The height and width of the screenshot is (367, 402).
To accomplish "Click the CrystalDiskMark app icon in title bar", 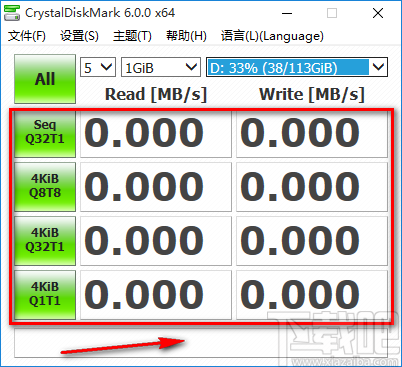I will [12, 13].
